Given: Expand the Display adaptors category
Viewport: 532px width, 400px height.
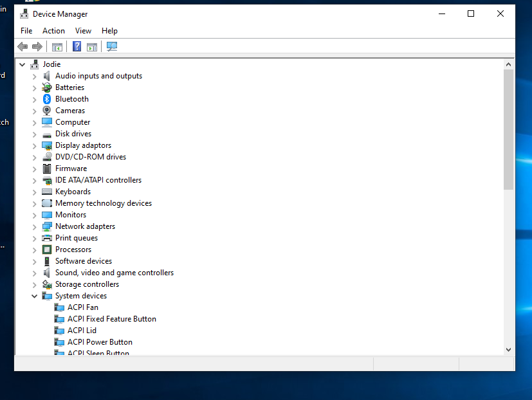Looking at the screenshot, I should pyautogui.click(x=35, y=145).
